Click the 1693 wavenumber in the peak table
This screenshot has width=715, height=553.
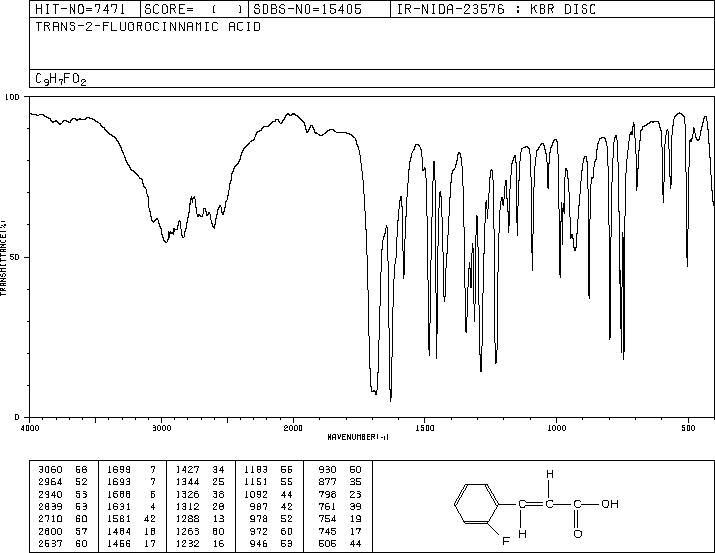point(119,482)
